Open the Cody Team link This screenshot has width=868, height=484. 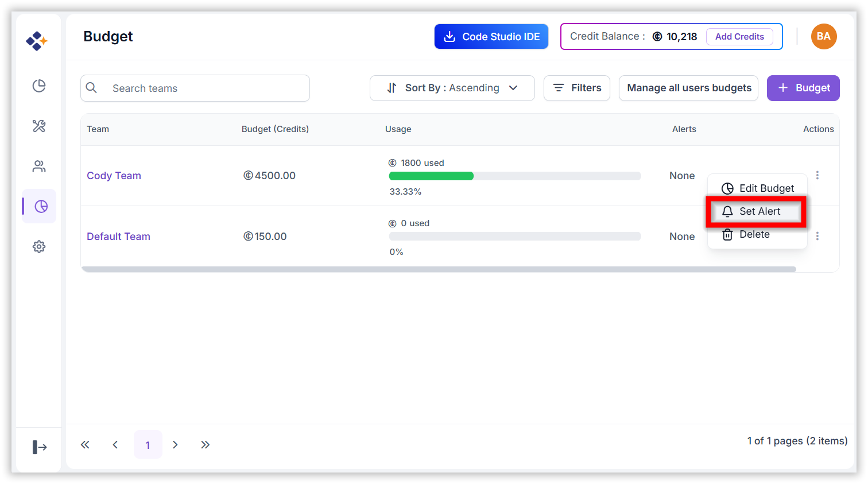coord(114,176)
